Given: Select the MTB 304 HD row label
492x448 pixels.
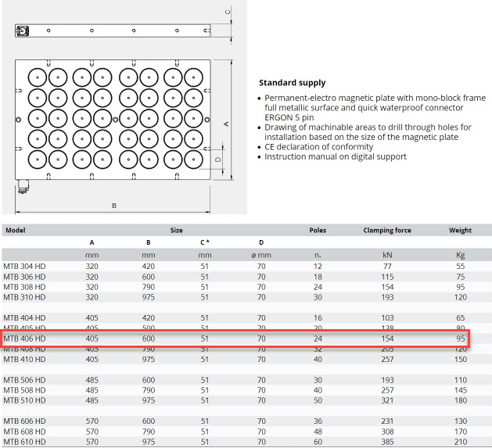Looking at the screenshot, I should pyautogui.click(x=25, y=267).
